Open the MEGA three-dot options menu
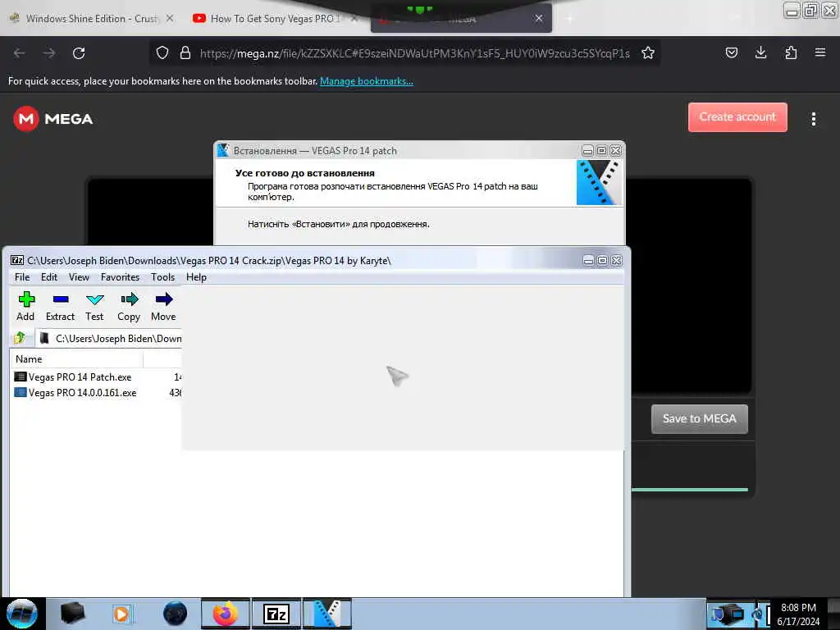The width and height of the screenshot is (840, 630). [x=813, y=119]
